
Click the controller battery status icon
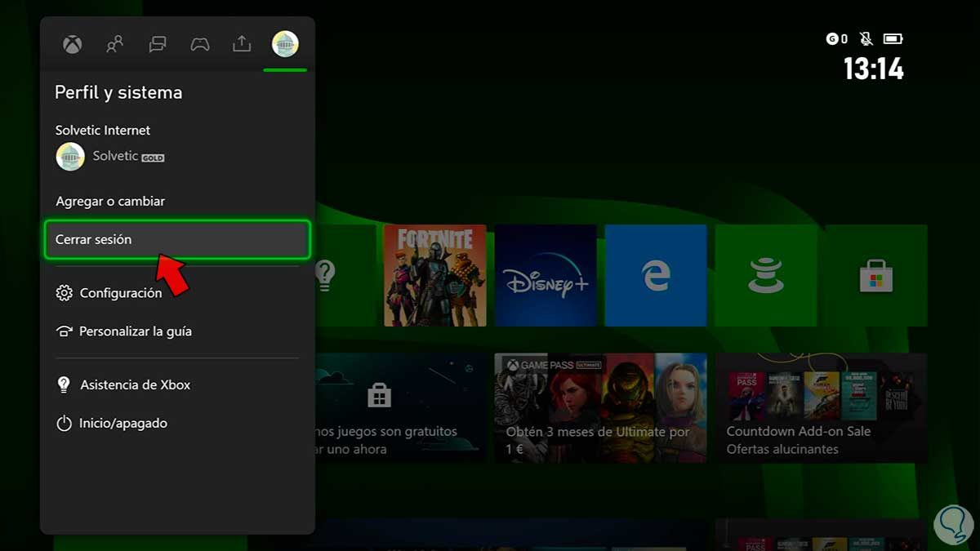pos(893,38)
